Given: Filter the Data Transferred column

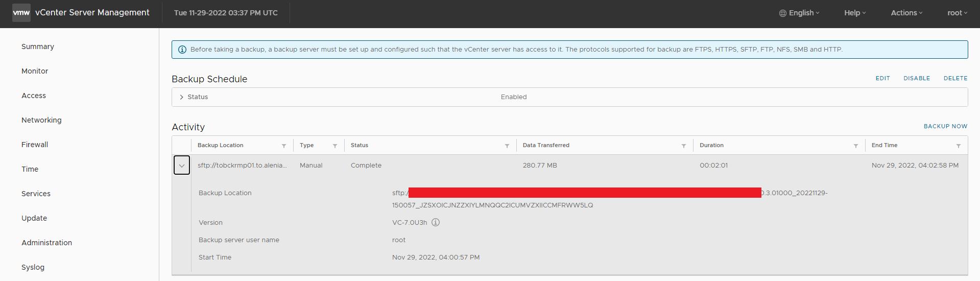Looking at the screenshot, I should (x=684, y=146).
